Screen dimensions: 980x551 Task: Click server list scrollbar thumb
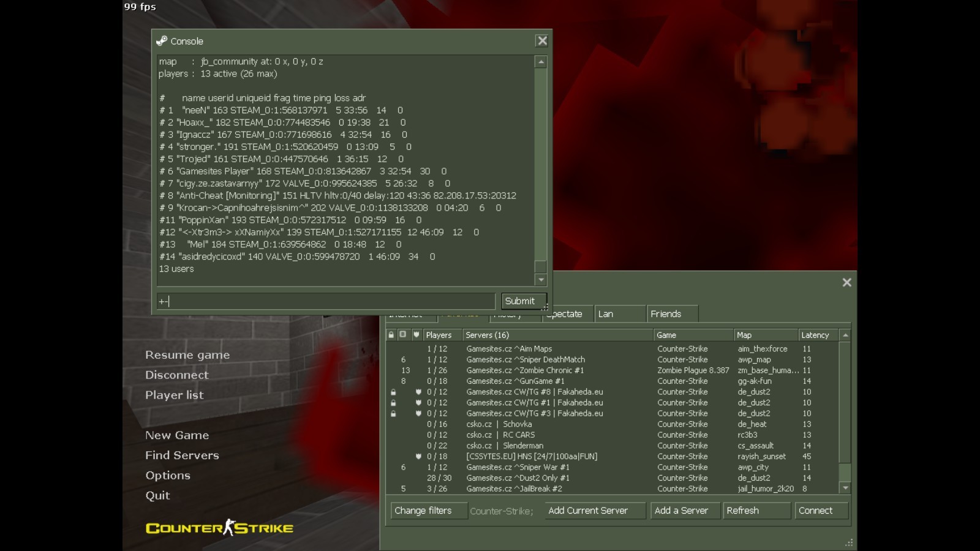[845, 473]
